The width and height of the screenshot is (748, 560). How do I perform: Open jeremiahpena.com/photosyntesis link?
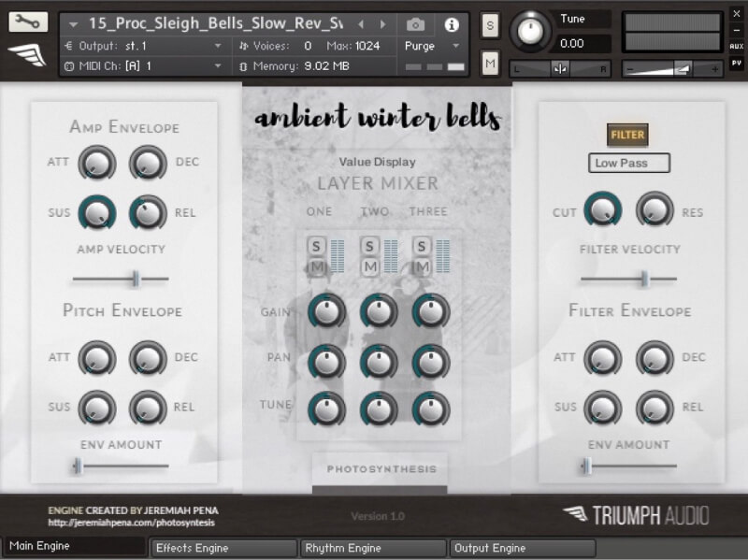[x=131, y=523]
